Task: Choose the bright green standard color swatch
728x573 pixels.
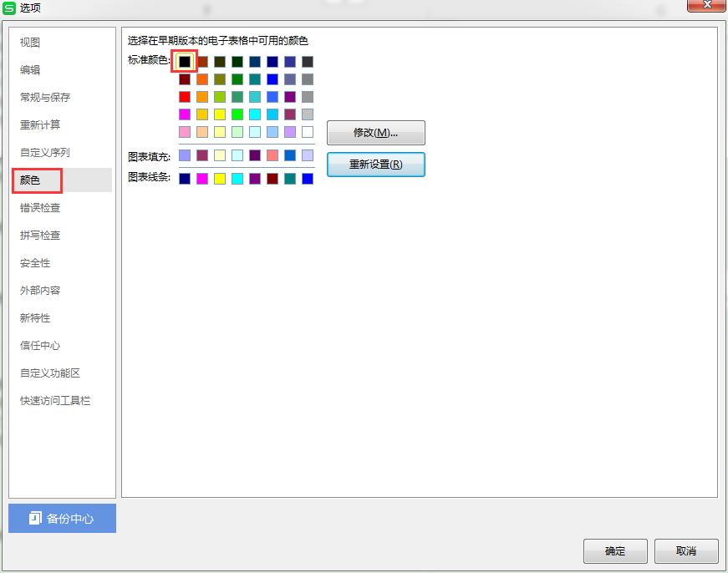Action: 237,114
